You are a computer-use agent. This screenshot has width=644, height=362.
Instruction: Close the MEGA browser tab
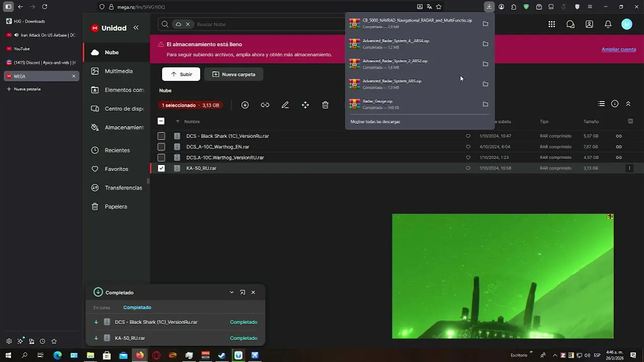click(x=73, y=76)
